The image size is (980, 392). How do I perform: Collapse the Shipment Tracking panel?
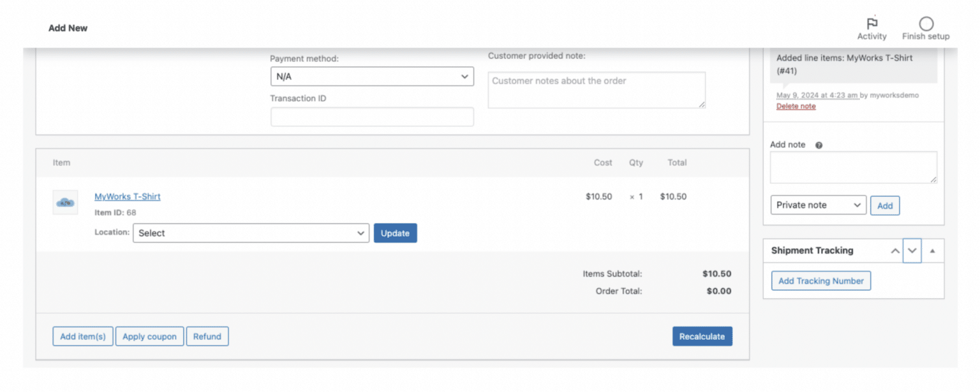[x=932, y=250]
